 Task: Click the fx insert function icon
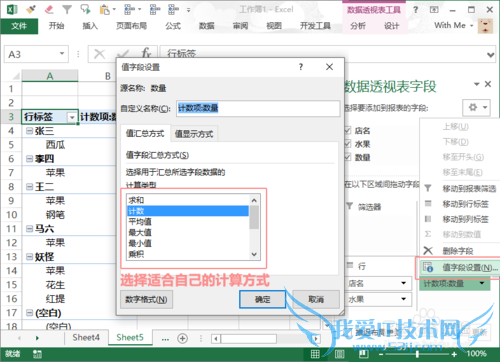coord(146,53)
